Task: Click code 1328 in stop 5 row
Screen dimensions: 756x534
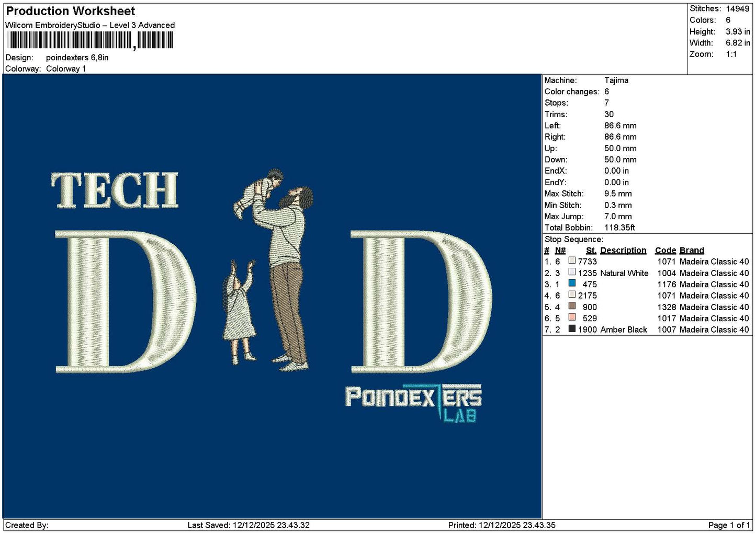Action: click(667, 307)
